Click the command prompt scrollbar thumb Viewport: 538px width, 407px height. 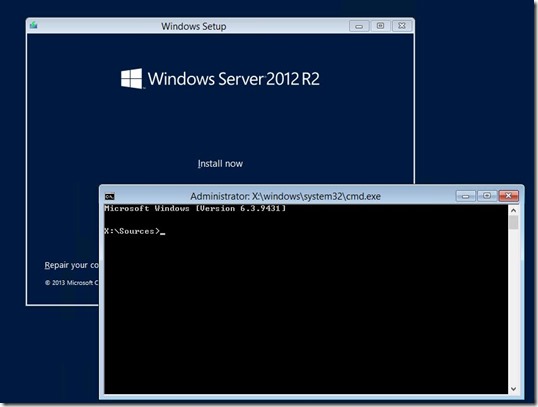click(513, 222)
